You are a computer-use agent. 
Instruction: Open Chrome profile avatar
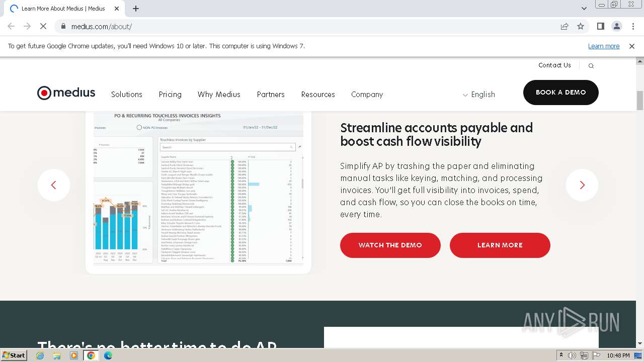pos(616,26)
